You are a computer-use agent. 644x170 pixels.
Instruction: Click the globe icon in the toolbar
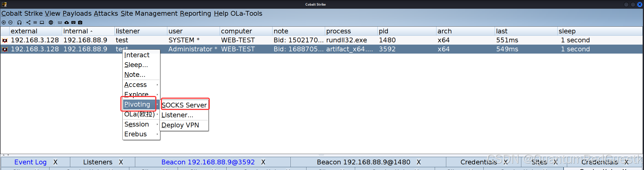click(51, 22)
